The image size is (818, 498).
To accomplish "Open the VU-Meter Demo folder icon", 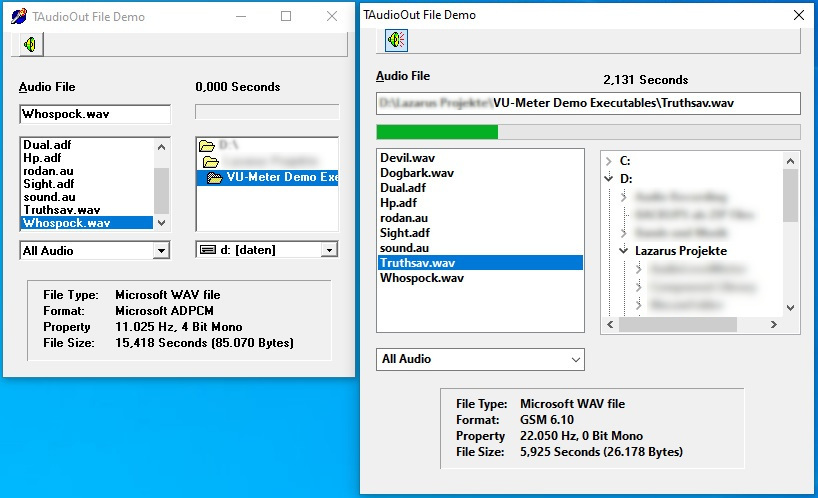I will click(215, 178).
